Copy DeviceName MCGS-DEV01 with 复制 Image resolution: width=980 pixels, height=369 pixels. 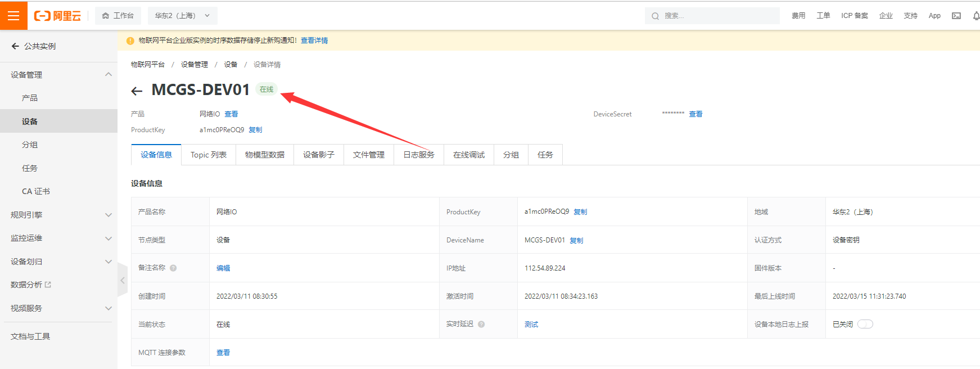(576, 241)
